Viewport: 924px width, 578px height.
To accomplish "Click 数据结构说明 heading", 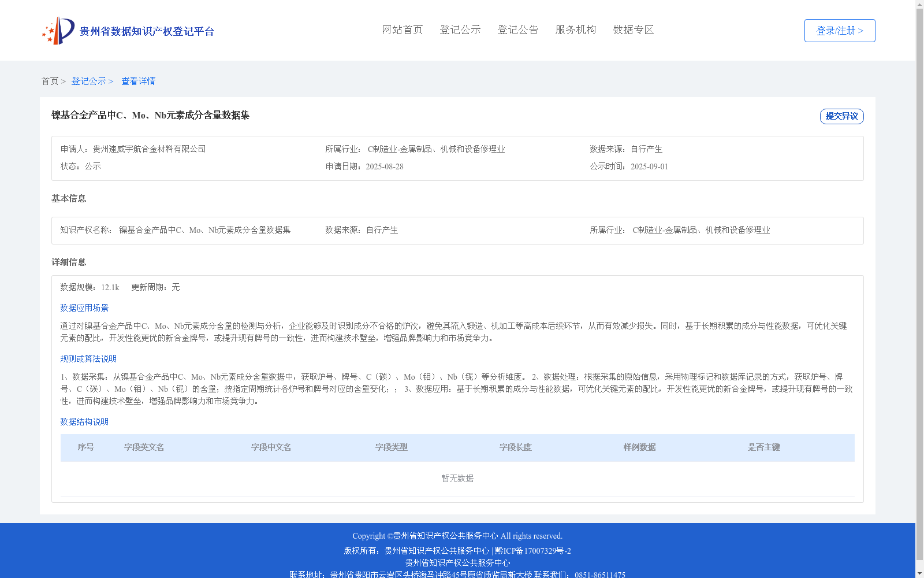I will point(84,422).
